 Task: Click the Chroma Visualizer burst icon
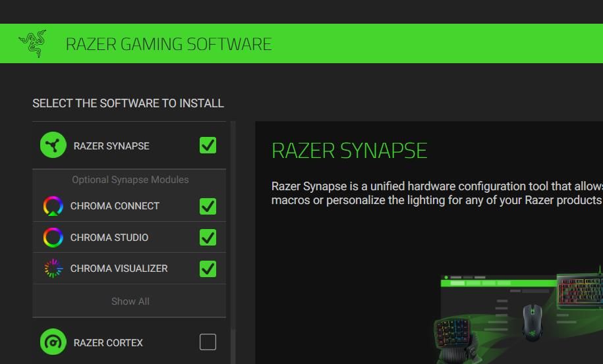point(53,269)
